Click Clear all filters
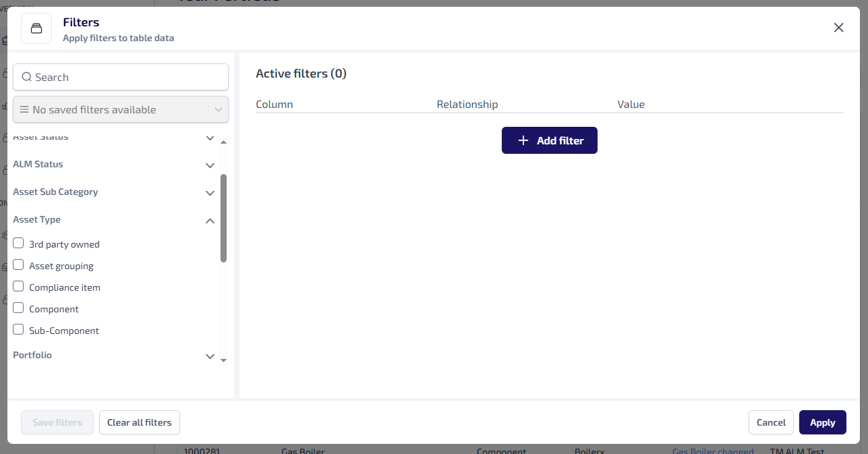The image size is (868, 454). 140,422
